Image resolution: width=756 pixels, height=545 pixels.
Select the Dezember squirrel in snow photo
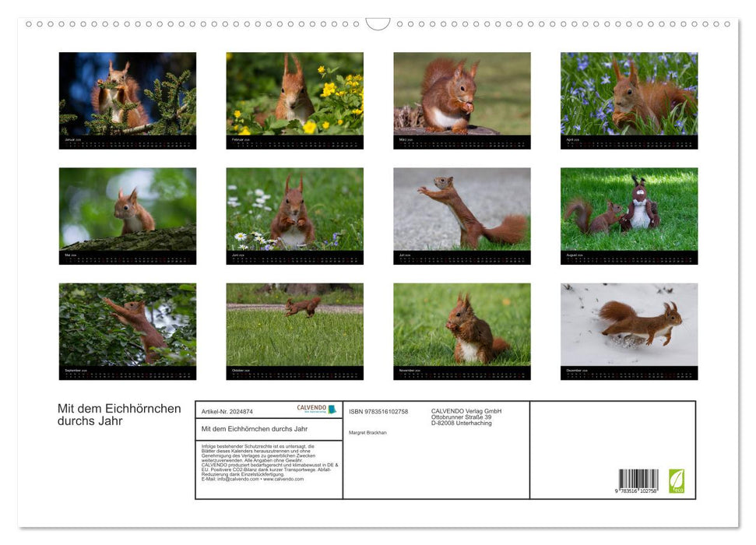click(629, 325)
